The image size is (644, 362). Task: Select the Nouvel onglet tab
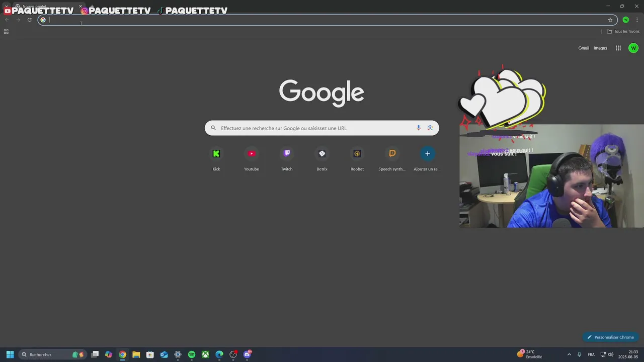click(x=48, y=7)
